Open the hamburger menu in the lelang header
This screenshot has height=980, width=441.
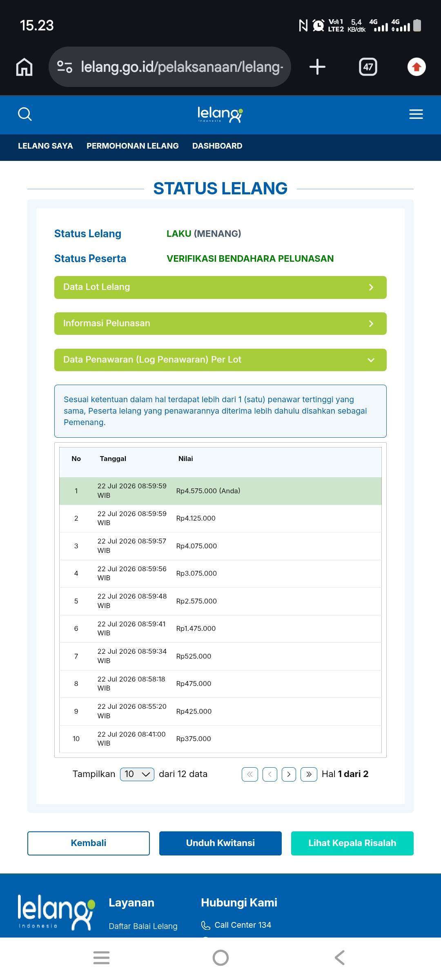(416, 114)
